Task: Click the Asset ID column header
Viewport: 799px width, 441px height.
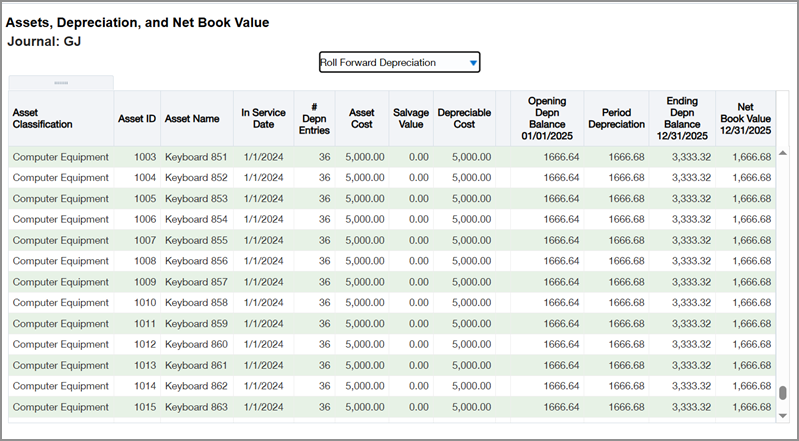Action: pyautogui.click(x=136, y=119)
